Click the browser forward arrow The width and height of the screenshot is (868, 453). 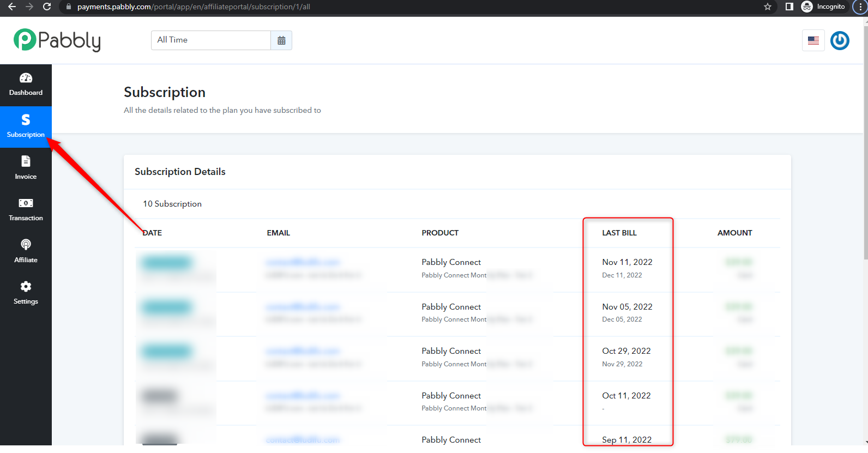29,7
